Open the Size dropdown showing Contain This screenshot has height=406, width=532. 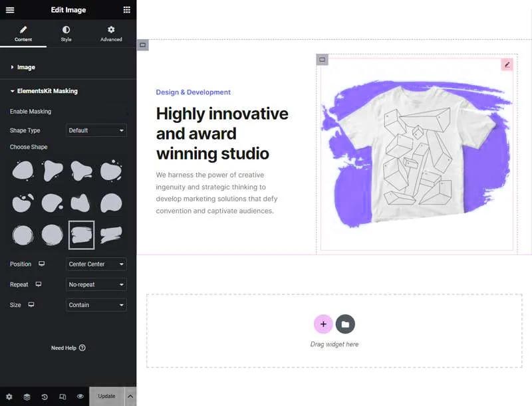click(96, 305)
